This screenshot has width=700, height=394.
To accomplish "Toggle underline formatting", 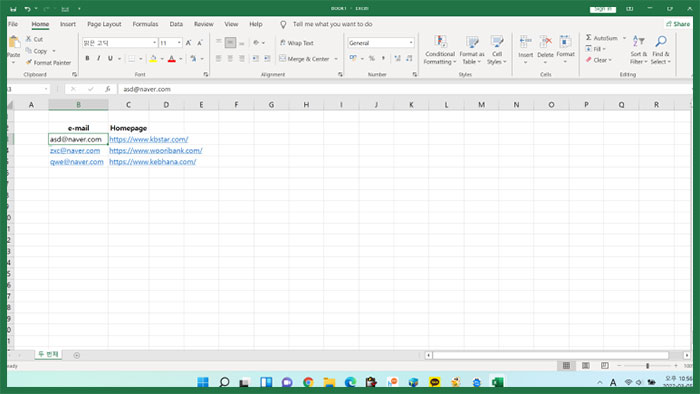I will 110,58.
